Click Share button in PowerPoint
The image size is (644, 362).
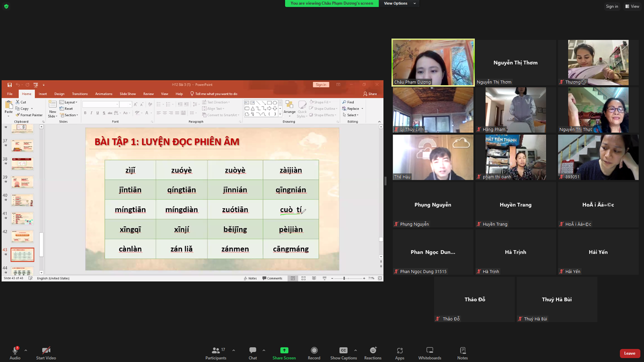[370, 94]
